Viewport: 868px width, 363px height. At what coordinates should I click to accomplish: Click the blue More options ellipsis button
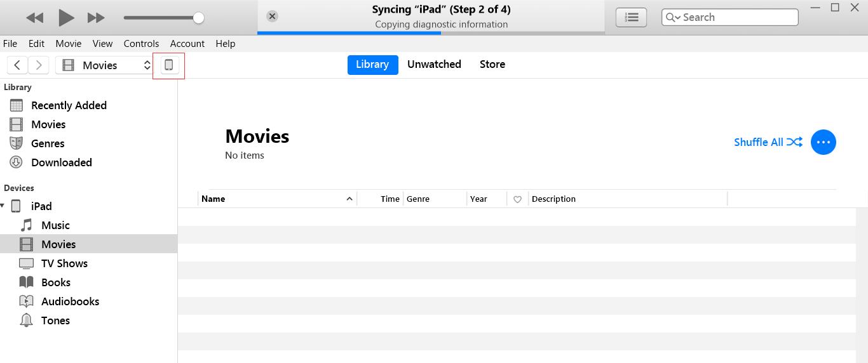click(x=823, y=142)
